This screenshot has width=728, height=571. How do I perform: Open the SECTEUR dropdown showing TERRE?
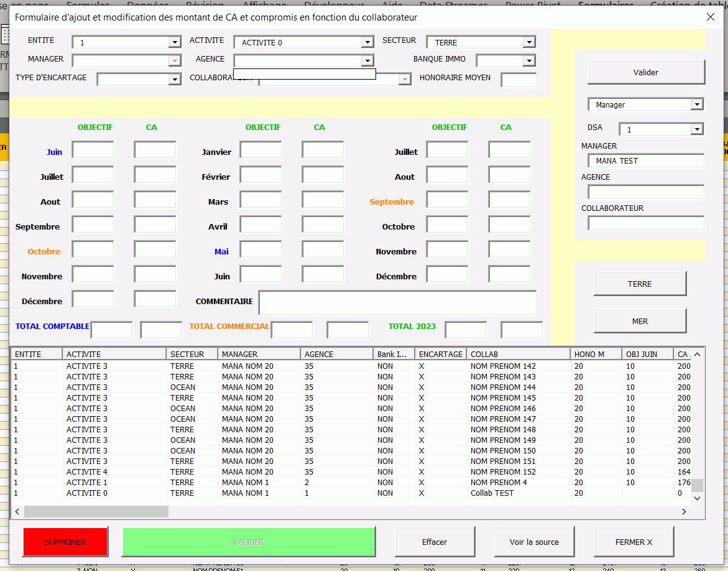pyautogui.click(x=529, y=43)
